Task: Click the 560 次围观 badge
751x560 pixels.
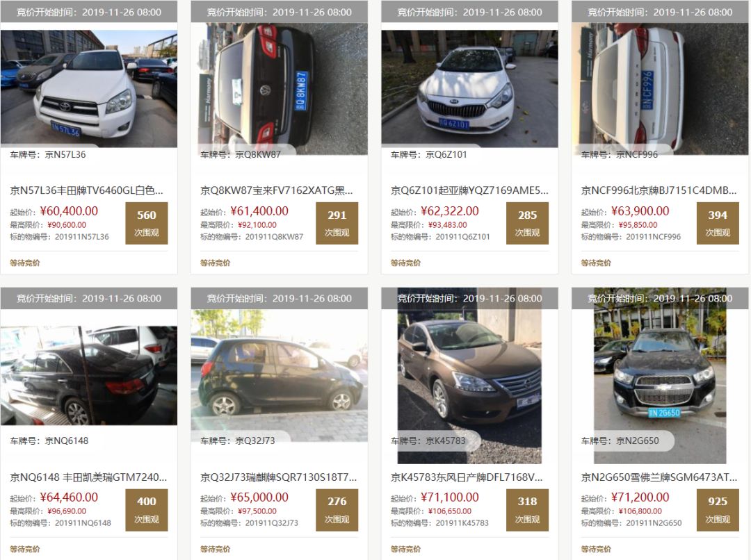Action: tap(147, 223)
